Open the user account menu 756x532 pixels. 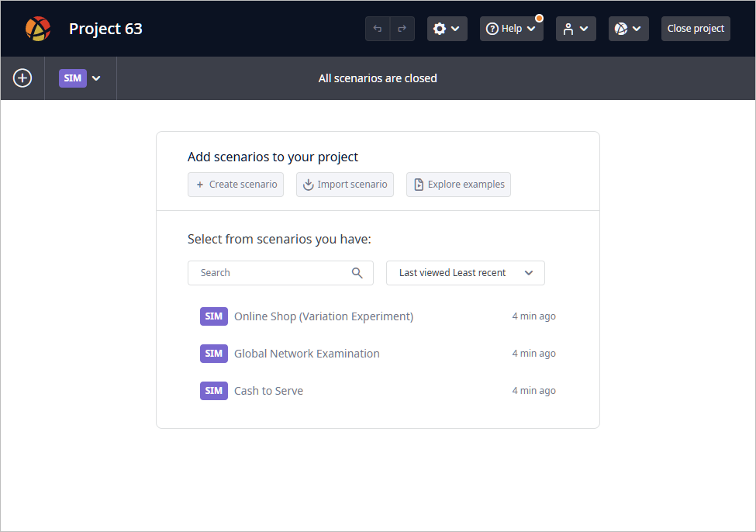point(575,29)
